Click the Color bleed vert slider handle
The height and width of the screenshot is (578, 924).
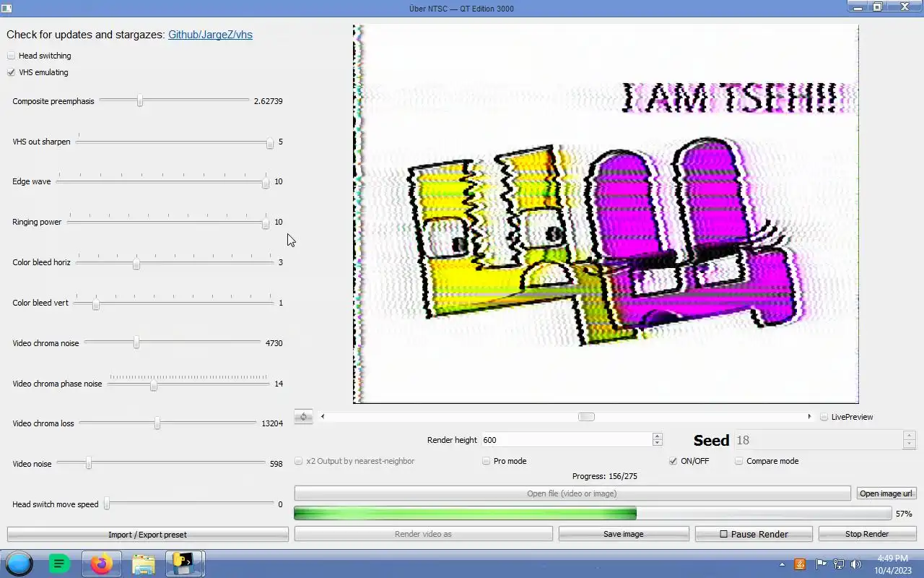[96, 303]
